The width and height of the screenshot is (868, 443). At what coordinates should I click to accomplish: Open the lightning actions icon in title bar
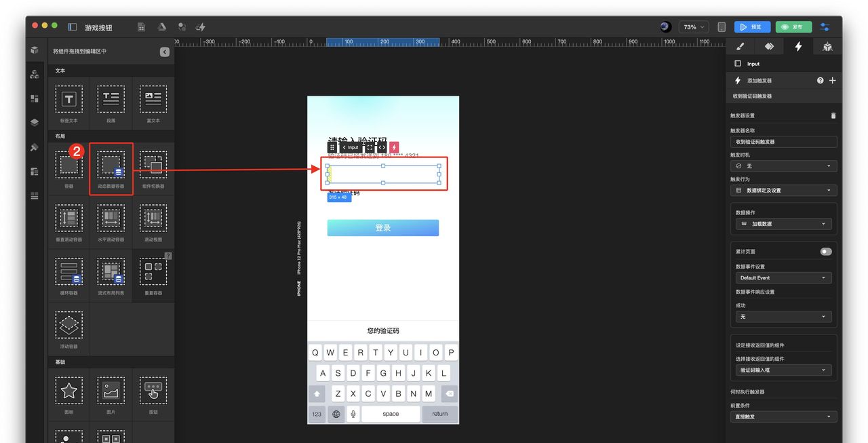201,27
